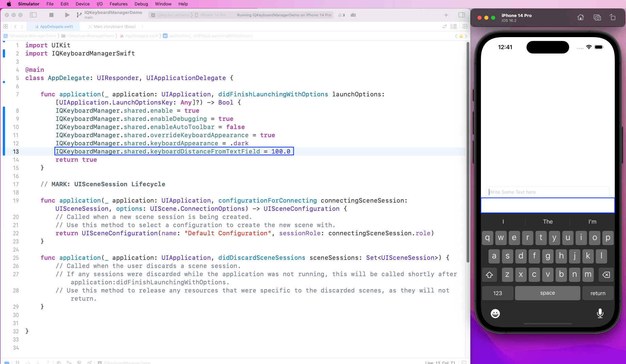Toggle the Shift key on the keyboard
The height and width of the screenshot is (364, 626).
pos(489,275)
